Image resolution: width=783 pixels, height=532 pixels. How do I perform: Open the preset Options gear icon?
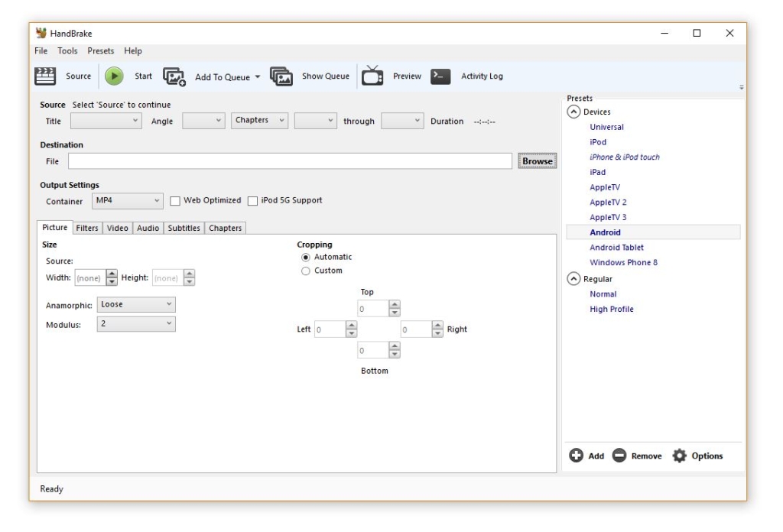tap(679, 456)
